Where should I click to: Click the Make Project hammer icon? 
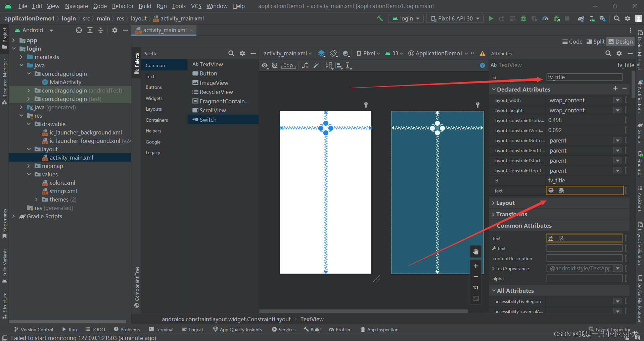click(x=380, y=18)
